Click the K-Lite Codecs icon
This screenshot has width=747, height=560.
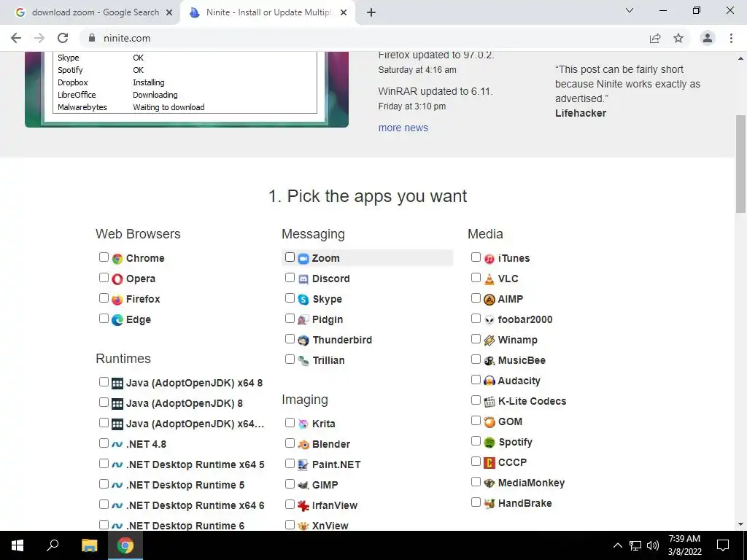489,402
